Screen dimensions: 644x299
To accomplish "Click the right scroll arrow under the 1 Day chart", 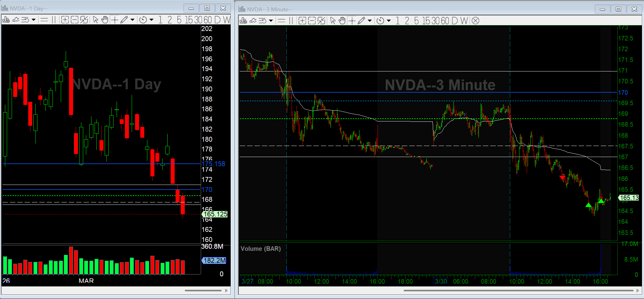I will point(227,290).
